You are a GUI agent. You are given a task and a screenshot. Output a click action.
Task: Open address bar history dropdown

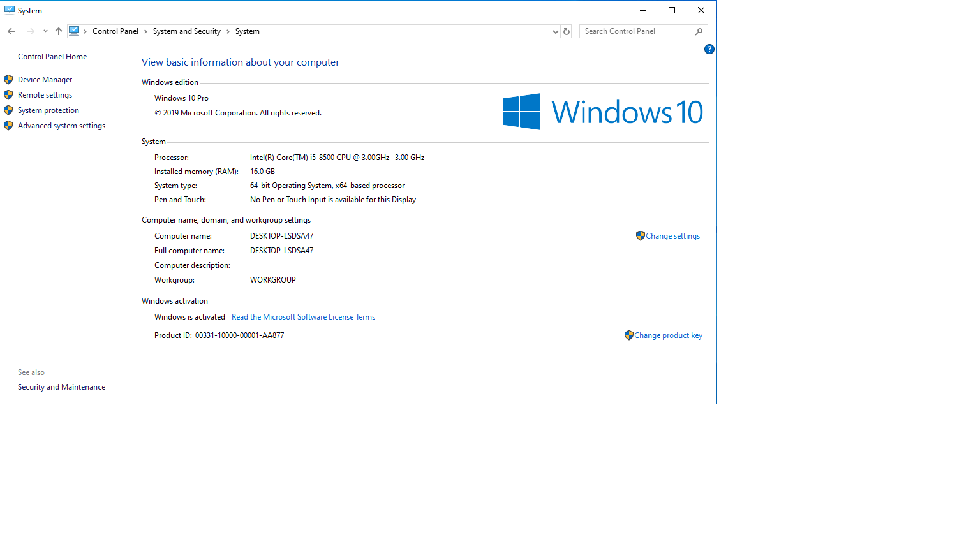point(555,31)
